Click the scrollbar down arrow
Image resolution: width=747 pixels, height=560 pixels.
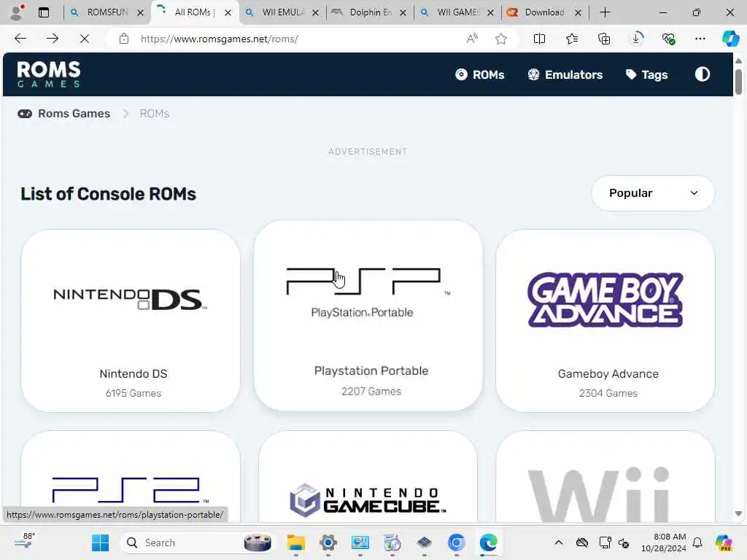pyautogui.click(x=738, y=514)
